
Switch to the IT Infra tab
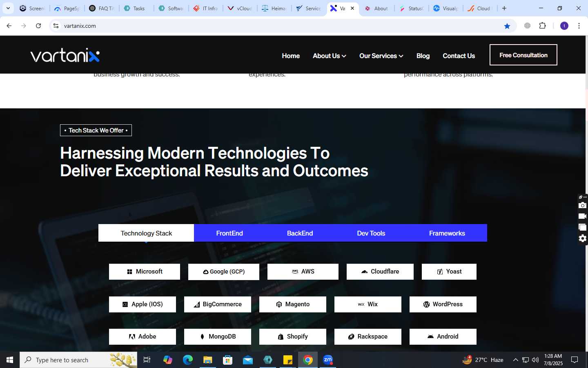(x=206, y=8)
